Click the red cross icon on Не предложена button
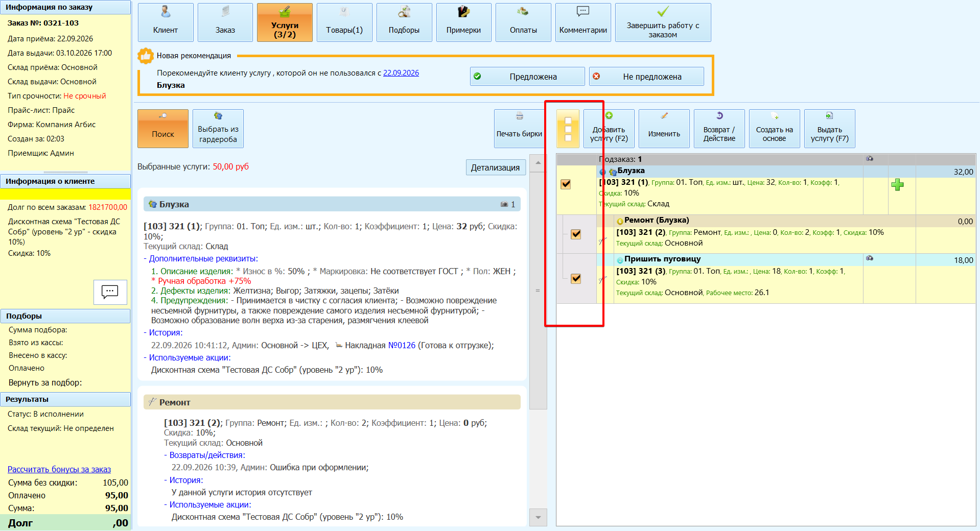The width and height of the screenshot is (980, 531). point(596,77)
